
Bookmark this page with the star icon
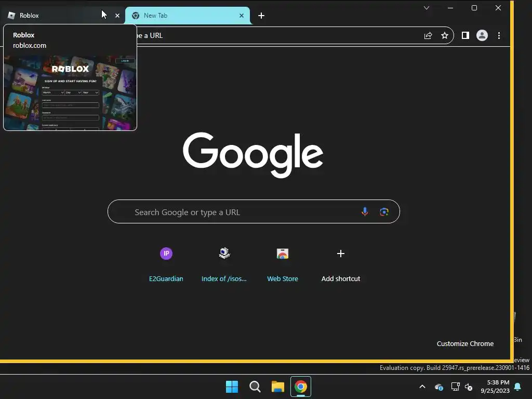[445, 36]
